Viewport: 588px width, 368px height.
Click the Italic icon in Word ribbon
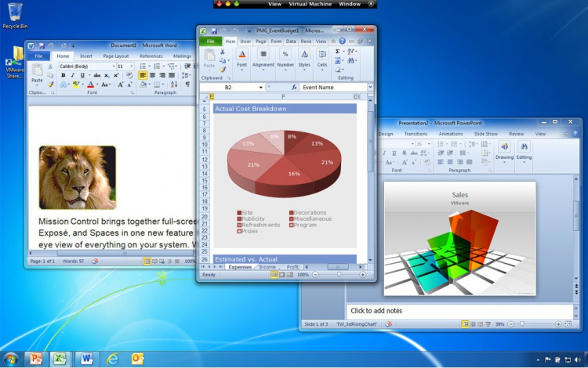click(x=72, y=75)
